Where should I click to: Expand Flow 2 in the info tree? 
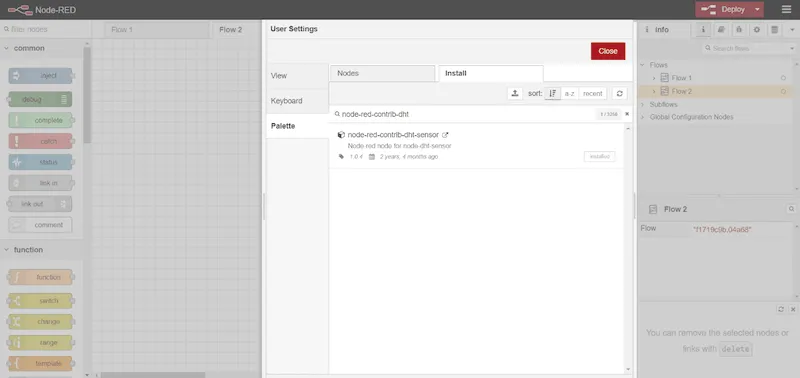[x=654, y=91]
